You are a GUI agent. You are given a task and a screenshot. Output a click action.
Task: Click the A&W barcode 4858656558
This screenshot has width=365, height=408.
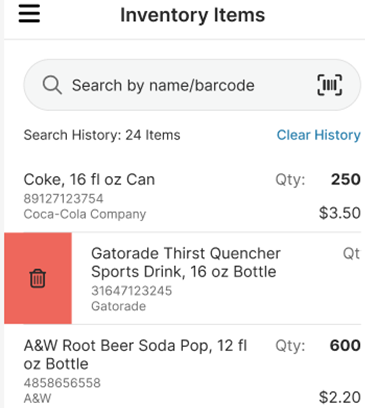tap(62, 383)
